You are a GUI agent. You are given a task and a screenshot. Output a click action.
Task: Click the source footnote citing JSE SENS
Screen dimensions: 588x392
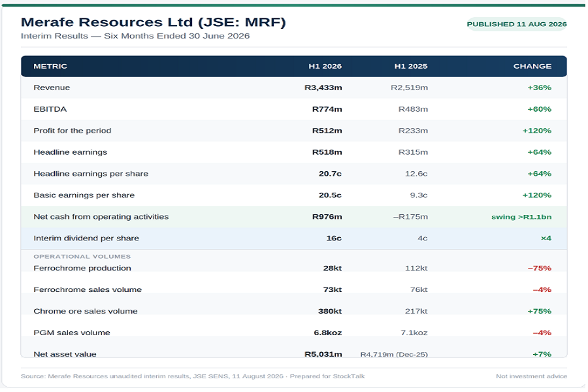193,376
